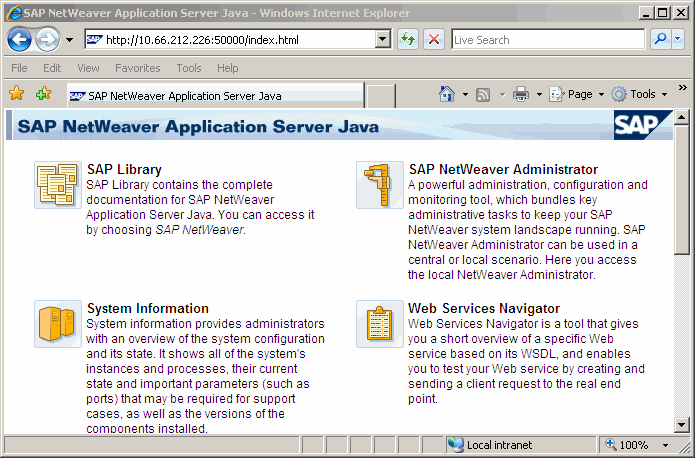Open the RSS feeds icon
Screen dimensions: 695x458
pyautogui.click(x=483, y=94)
